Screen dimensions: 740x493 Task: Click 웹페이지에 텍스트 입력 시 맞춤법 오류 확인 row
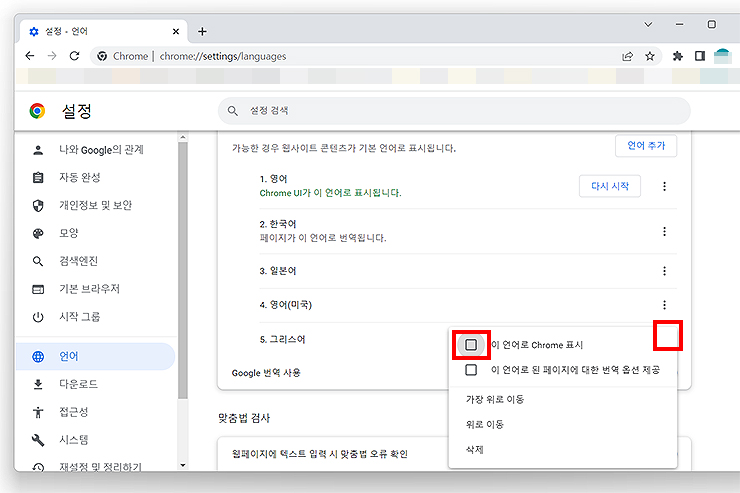tap(320, 454)
